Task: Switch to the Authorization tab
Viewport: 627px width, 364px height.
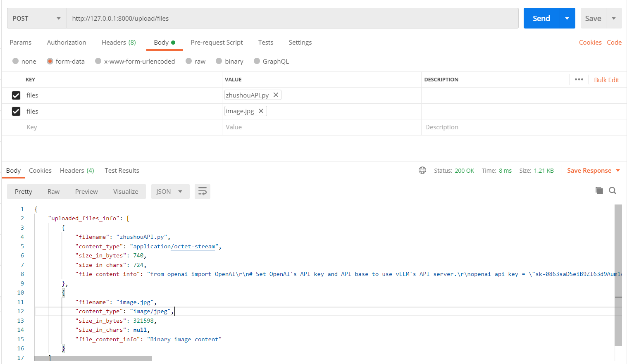Action: [67, 42]
